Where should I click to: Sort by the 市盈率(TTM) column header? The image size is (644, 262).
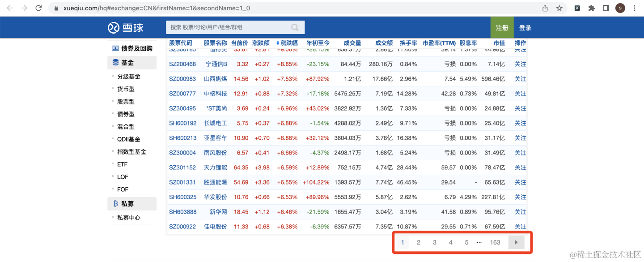coord(439,43)
